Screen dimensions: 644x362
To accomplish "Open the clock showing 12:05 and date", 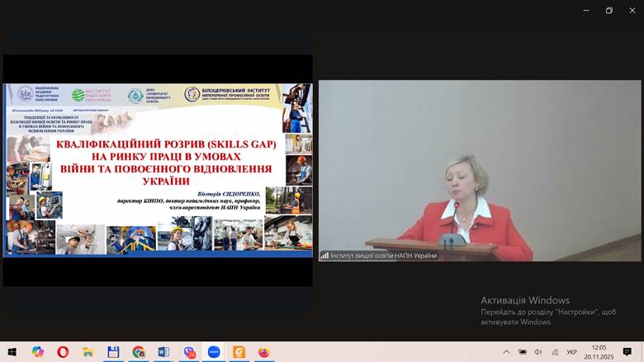I will tap(599, 352).
